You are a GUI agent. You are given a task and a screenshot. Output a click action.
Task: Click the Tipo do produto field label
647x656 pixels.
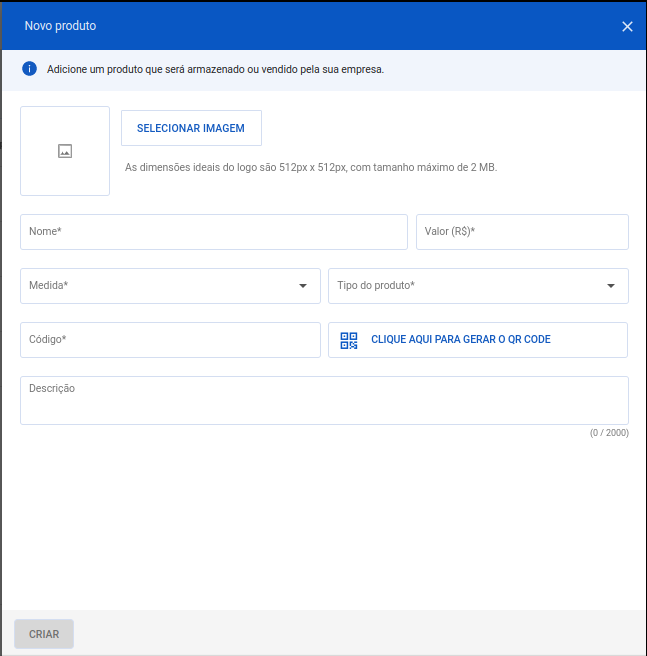click(x=376, y=286)
